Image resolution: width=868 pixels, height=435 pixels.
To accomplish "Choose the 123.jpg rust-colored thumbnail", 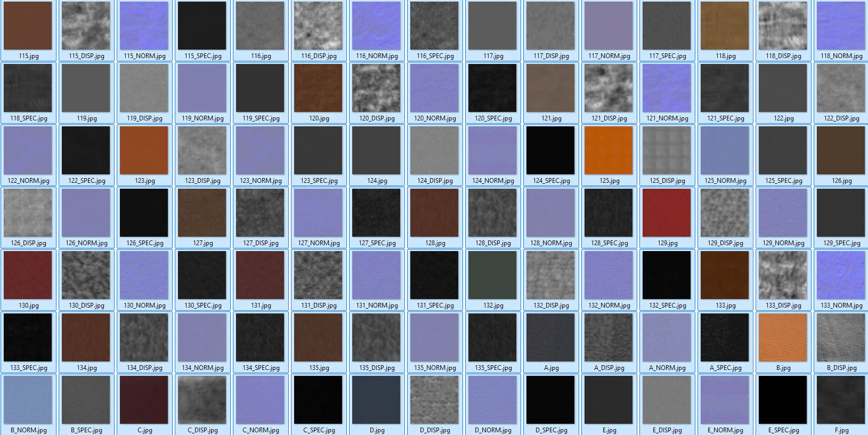I will 144,151.
